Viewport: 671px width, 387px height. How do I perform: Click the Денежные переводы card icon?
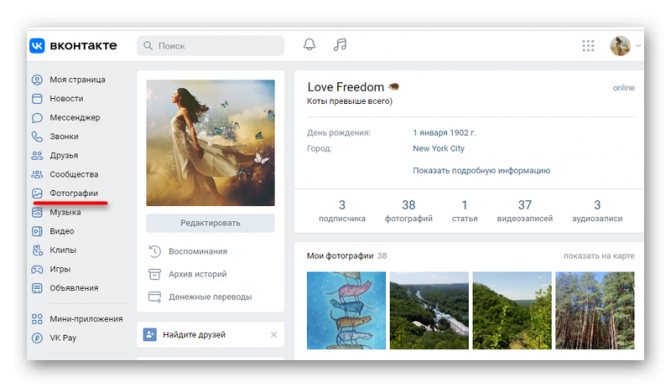coord(154,297)
